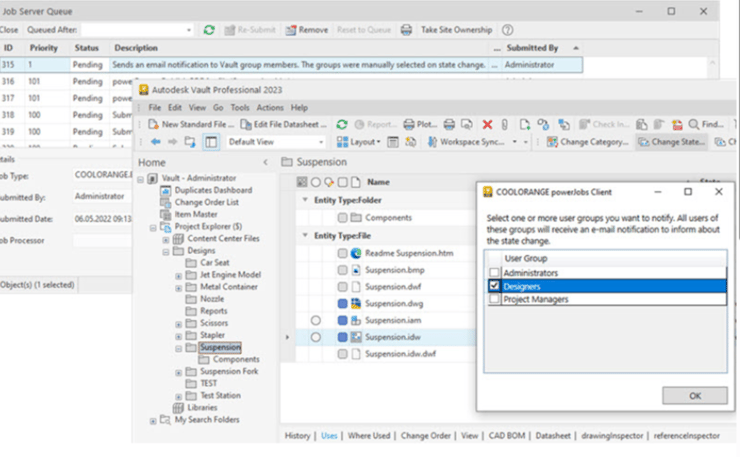Select Change Order List in tree
The height and width of the screenshot is (457, 740).
(x=207, y=202)
